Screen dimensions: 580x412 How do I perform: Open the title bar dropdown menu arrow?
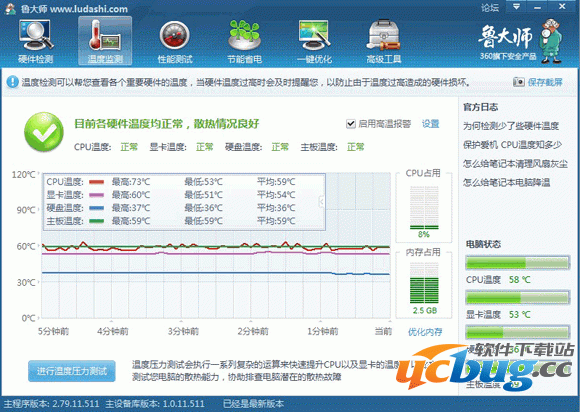[x=517, y=7]
